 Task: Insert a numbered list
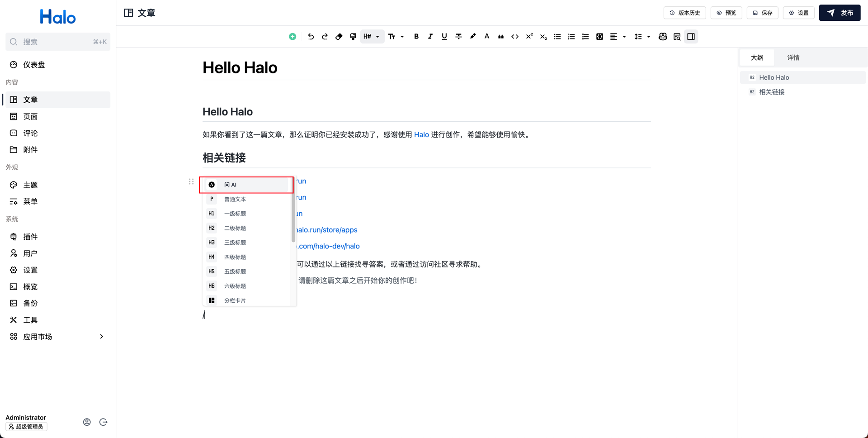571,37
